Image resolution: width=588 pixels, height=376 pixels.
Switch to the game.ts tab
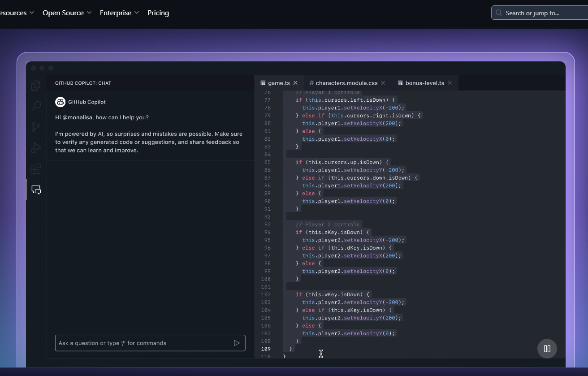coord(279,83)
